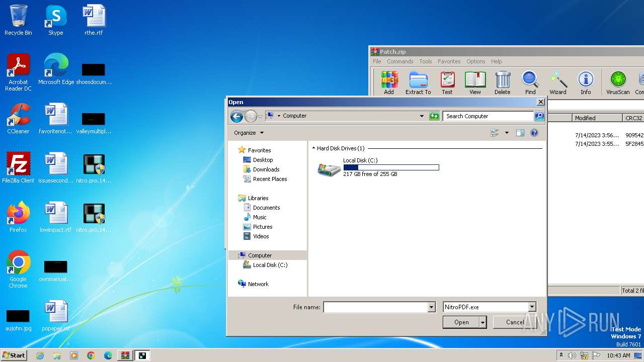Select Local Disk (C:) drive item
The width and height of the screenshot is (644, 362).
(378, 167)
